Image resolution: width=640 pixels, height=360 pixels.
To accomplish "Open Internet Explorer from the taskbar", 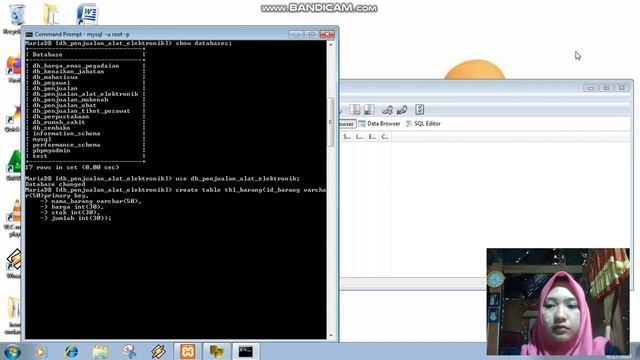I will coord(71,351).
